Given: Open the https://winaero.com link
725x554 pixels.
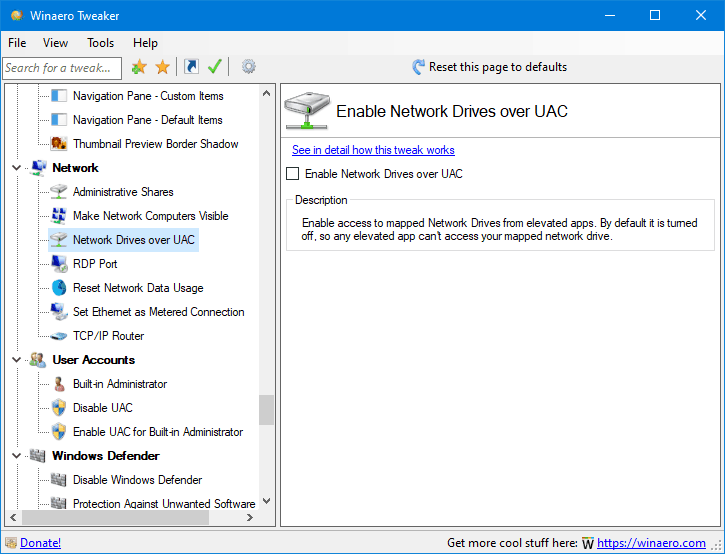Looking at the screenshot, I should 651,543.
